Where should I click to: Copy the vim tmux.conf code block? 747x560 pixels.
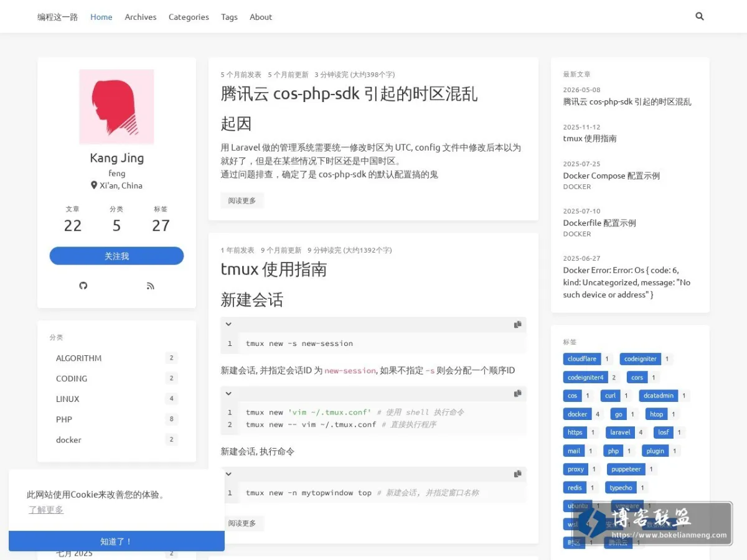click(517, 393)
